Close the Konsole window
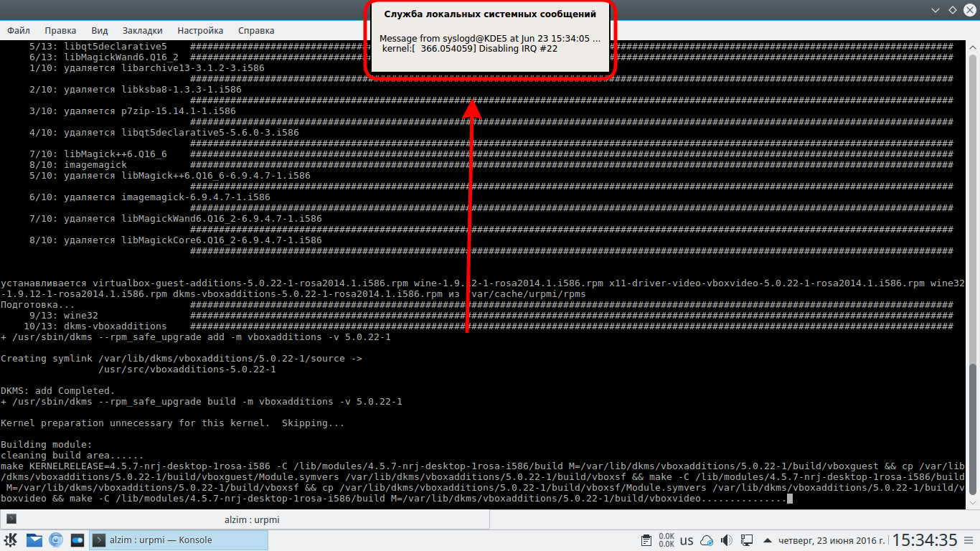This screenshot has height=551, width=980. 969,10
